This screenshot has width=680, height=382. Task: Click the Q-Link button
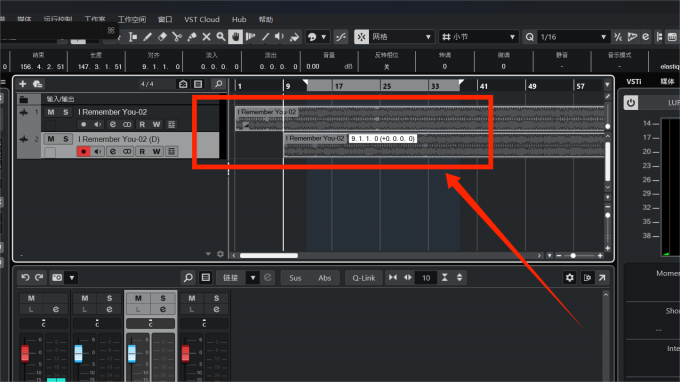[363, 278]
